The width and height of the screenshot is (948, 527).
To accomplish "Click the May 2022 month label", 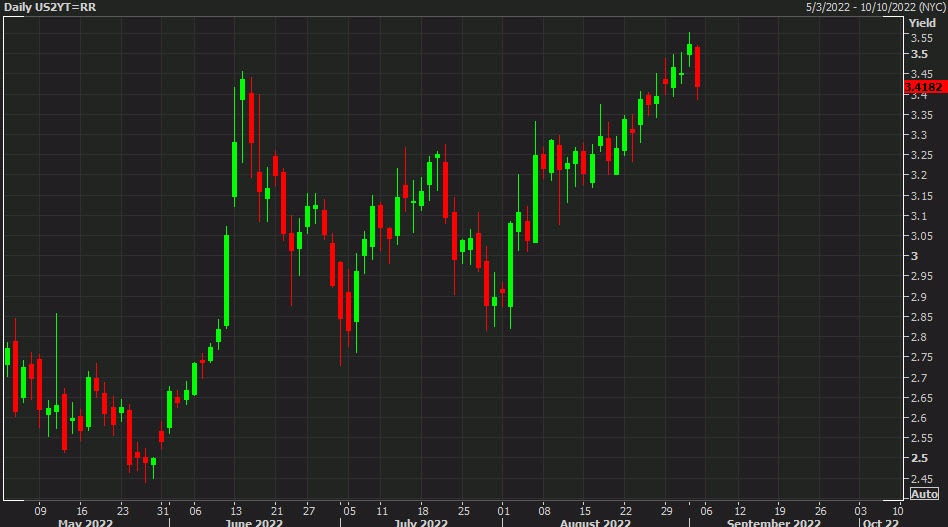I will (x=85, y=522).
